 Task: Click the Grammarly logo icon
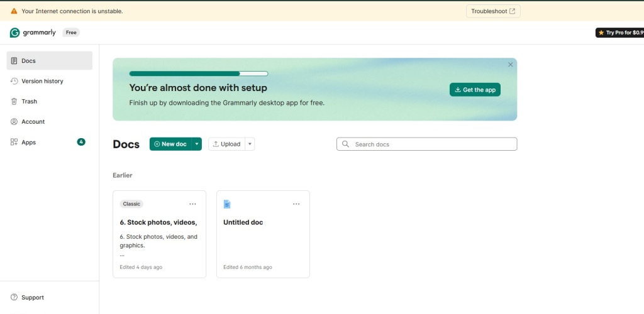click(x=15, y=33)
